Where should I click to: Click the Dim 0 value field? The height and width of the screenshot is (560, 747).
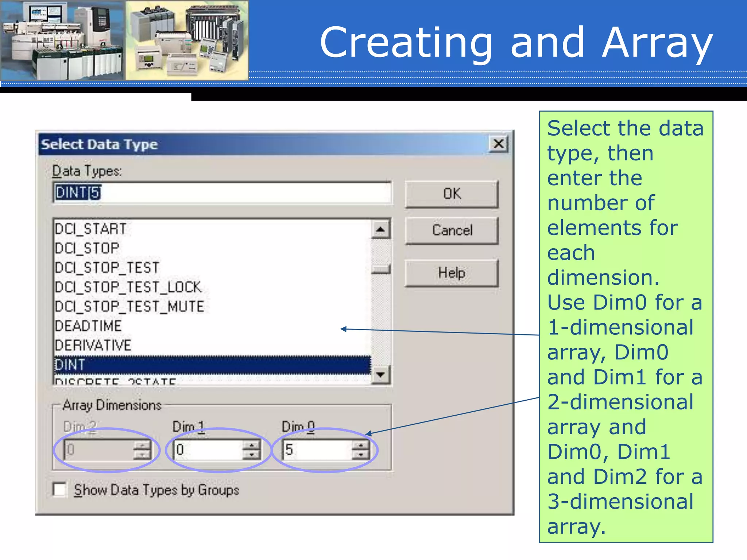(317, 450)
